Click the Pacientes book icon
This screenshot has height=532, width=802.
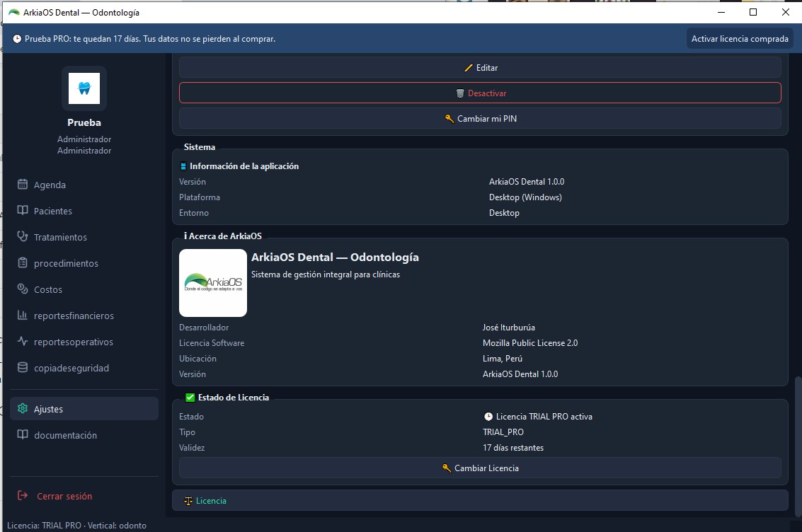coord(23,211)
